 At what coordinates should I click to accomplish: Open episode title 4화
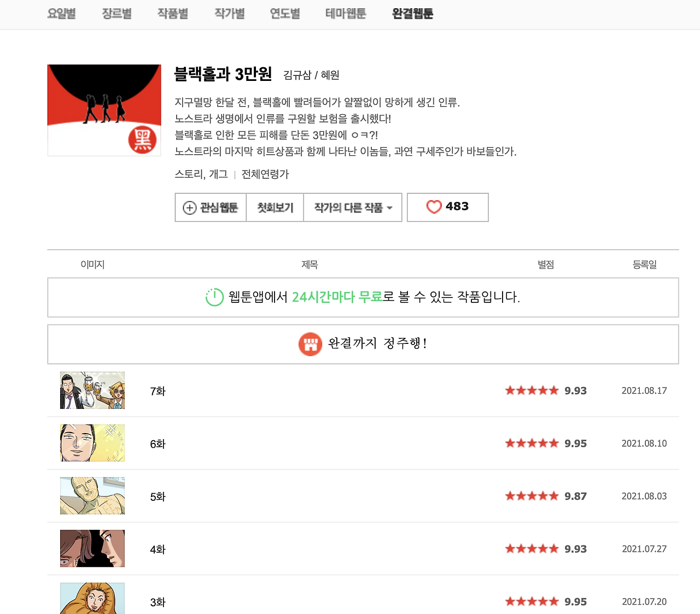157,549
